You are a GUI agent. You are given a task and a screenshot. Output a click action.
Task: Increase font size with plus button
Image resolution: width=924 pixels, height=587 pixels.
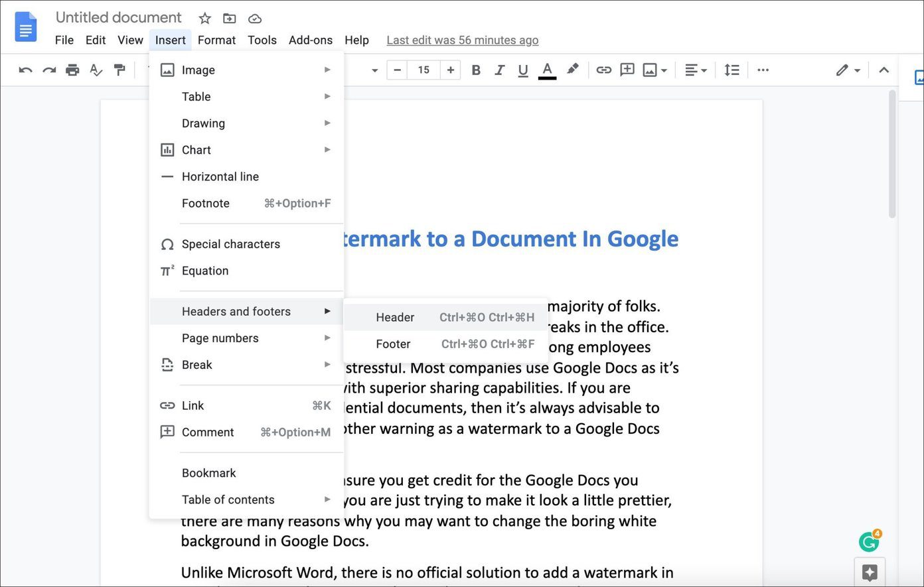coord(451,70)
